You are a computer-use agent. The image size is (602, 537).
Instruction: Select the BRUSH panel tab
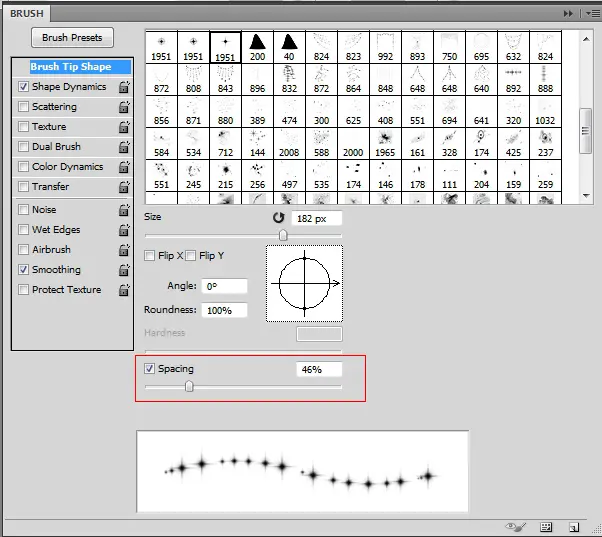(x=26, y=13)
